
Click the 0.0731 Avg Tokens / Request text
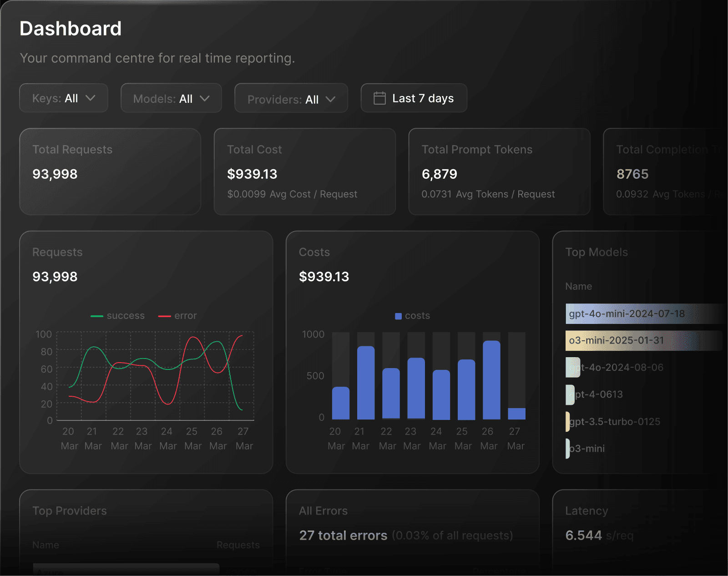pyautogui.click(x=488, y=194)
